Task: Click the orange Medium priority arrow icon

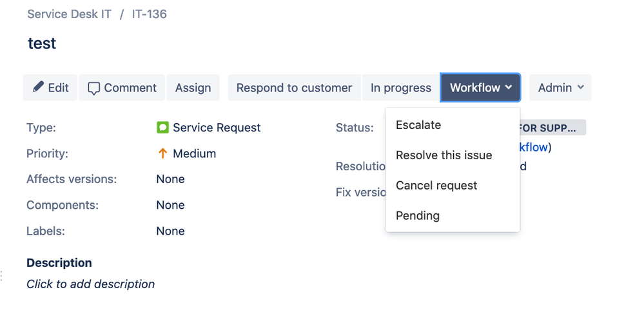Action: tap(162, 153)
